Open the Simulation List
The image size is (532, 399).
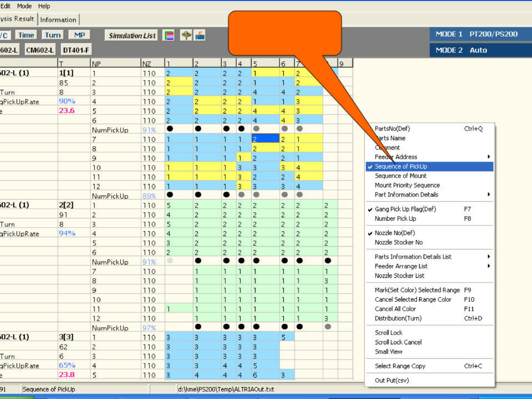coord(132,35)
